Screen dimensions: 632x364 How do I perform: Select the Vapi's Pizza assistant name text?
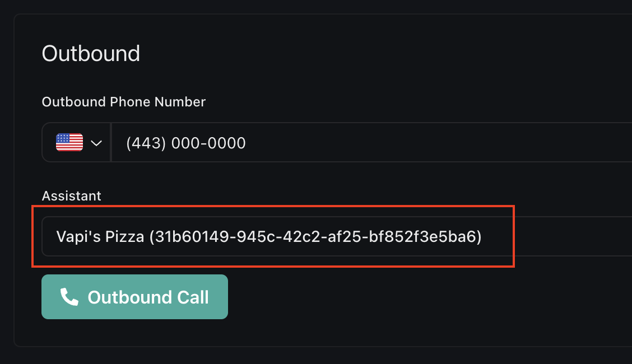[100, 237]
